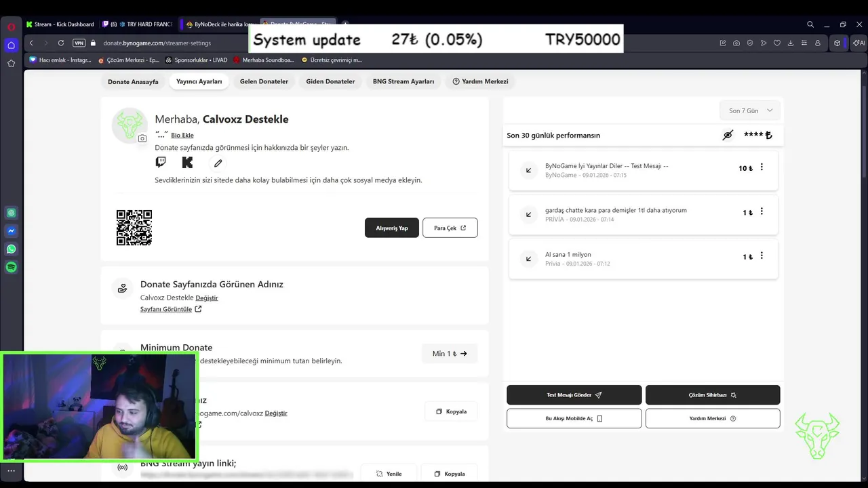
Task: Go to the Donate Anasayfa tab
Action: click(133, 81)
